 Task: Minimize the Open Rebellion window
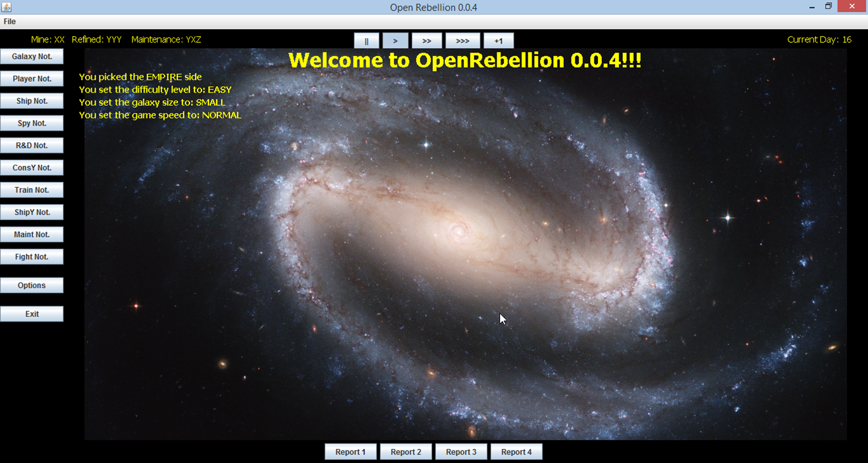click(812, 7)
